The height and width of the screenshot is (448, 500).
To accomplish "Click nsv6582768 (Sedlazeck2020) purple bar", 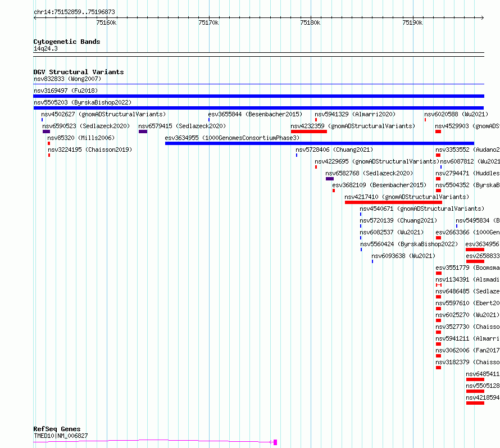I will tap(330, 179).
